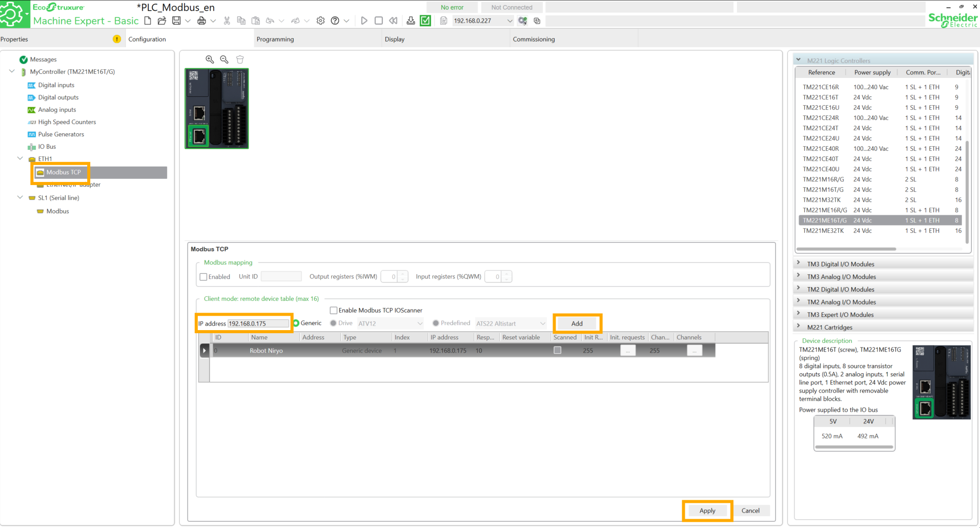This screenshot has width=980, height=528.
Task: Collapse the ETH1 tree node
Action: coord(20,158)
